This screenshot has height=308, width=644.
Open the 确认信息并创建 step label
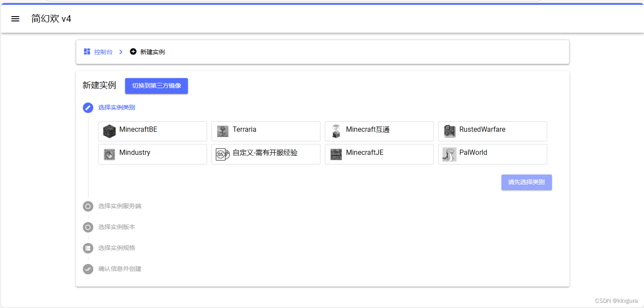point(119,269)
